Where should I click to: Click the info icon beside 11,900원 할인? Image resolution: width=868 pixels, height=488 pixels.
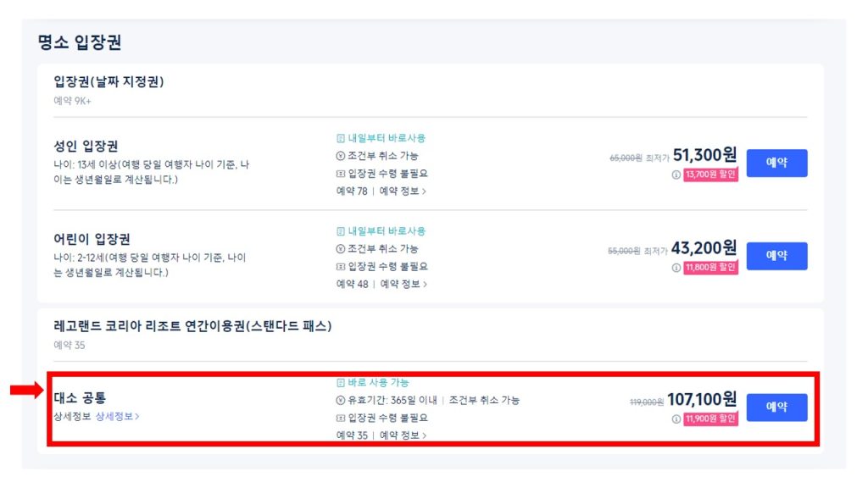676,419
